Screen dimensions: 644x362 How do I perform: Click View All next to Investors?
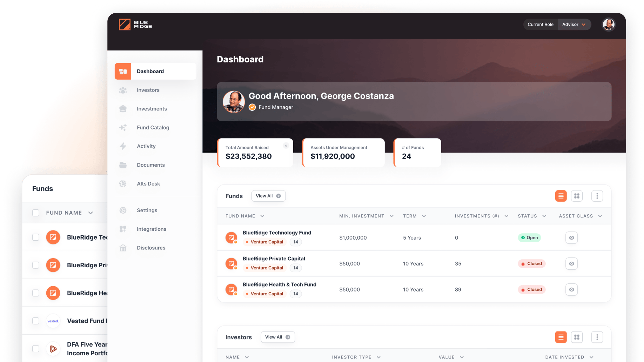pos(277,337)
